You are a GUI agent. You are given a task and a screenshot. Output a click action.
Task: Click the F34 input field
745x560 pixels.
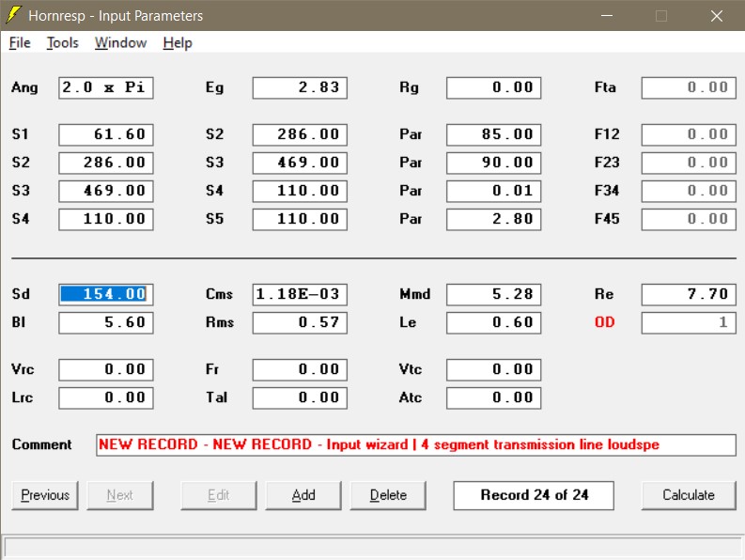[689, 191]
